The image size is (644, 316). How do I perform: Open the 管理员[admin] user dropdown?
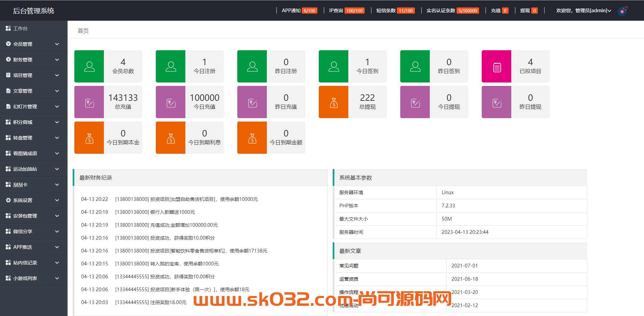coord(584,11)
